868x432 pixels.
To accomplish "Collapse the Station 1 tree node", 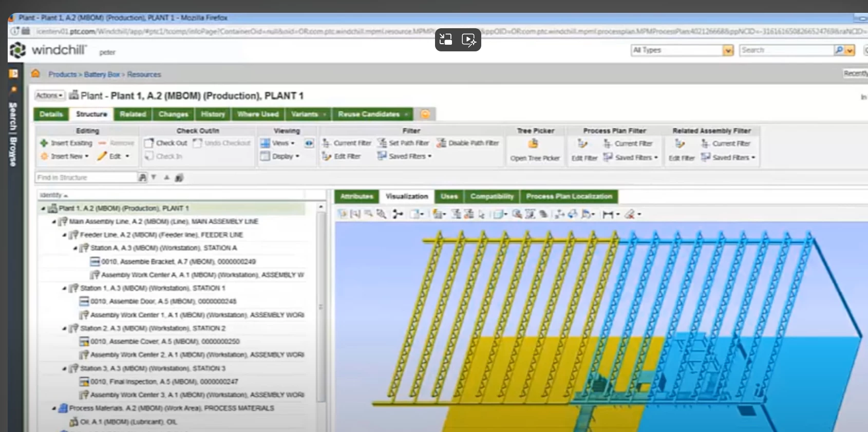I will tap(64, 288).
